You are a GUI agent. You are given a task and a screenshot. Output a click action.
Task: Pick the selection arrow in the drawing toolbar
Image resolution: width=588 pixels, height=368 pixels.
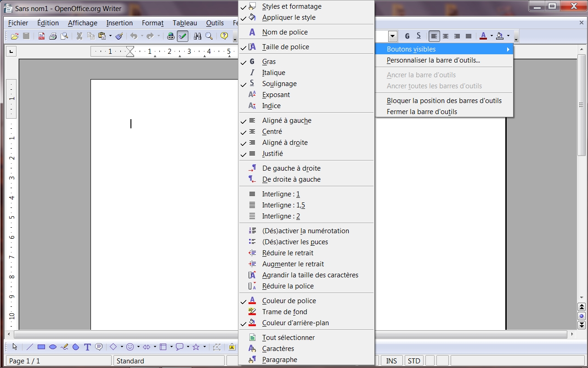[15, 347]
